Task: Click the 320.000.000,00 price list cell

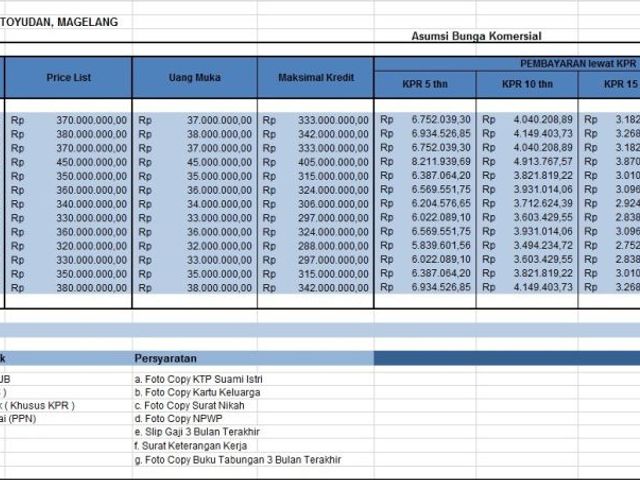Action: pos(68,246)
